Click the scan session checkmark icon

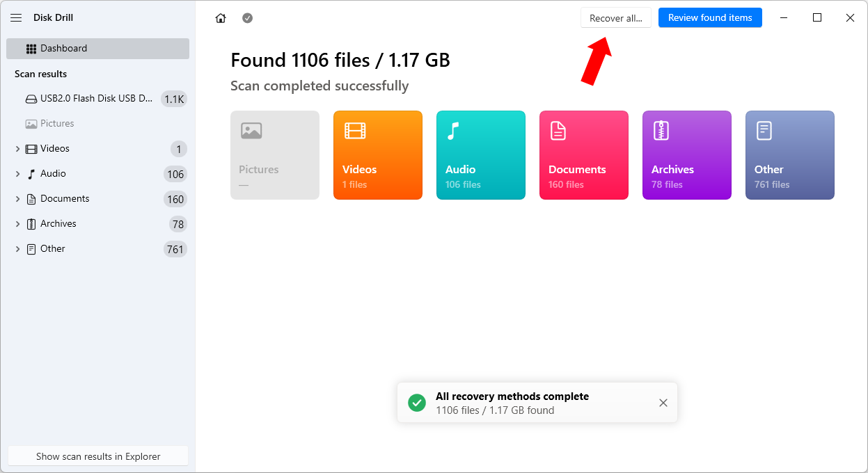tap(247, 17)
